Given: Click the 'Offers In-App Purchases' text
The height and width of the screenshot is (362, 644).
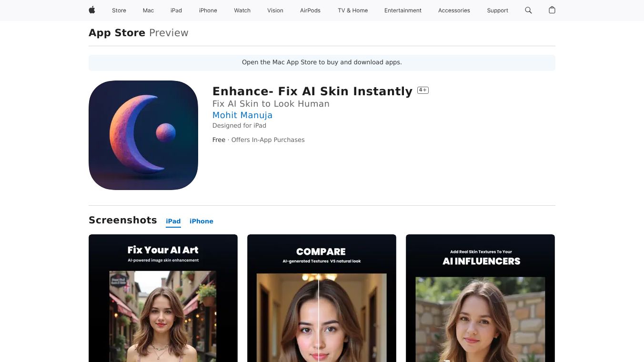Looking at the screenshot, I should [x=268, y=140].
